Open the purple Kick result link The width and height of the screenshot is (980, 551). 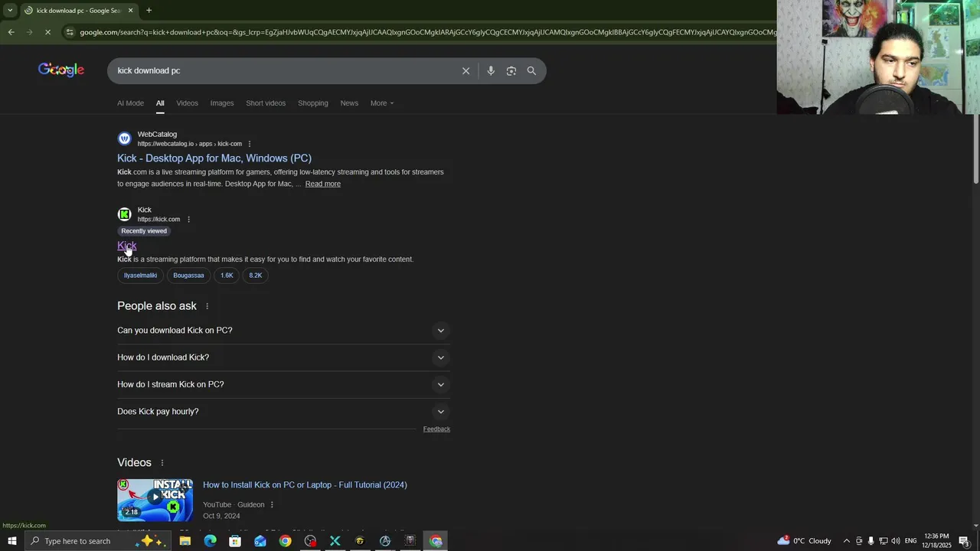click(127, 246)
